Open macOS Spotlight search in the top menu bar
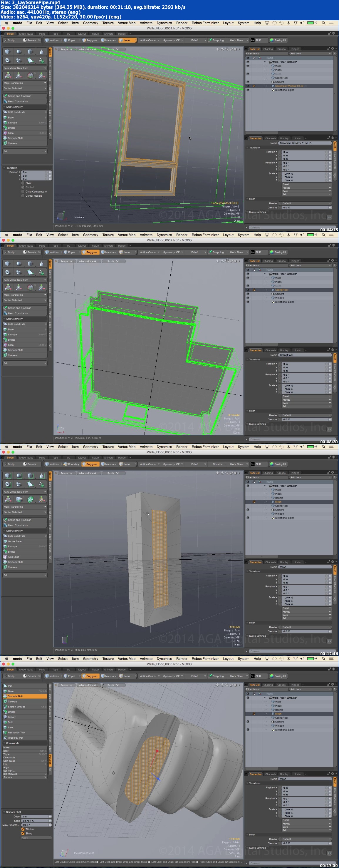The height and width of the screenshot is (868, 339). 323,23
